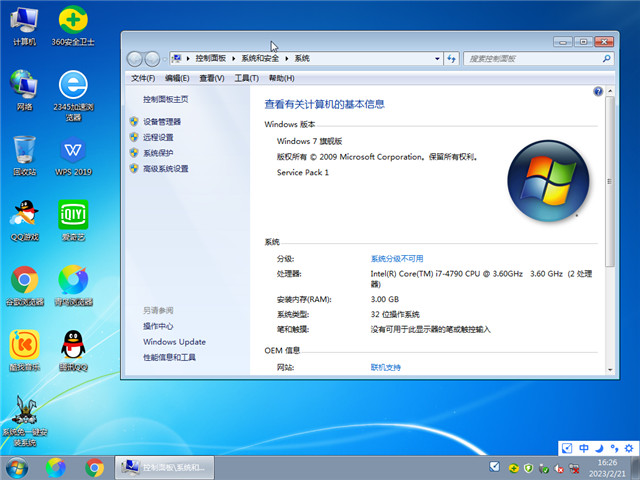Click the search magnifier in control panel
Viewport: 640px width, 480px height.
coord(607,59)
